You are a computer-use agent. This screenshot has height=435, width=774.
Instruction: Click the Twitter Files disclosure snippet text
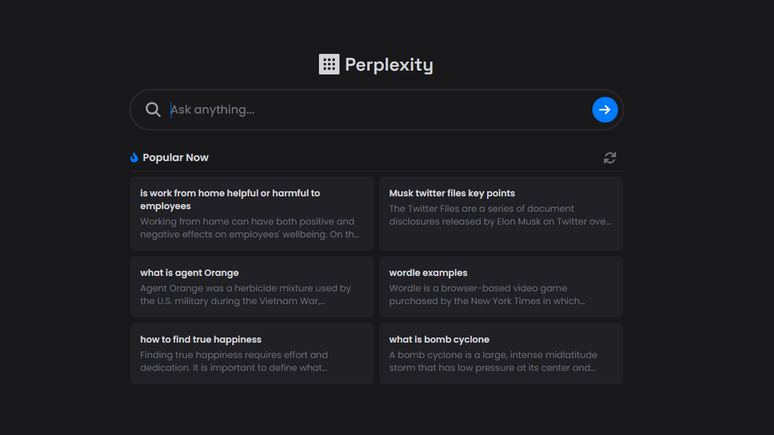(x=500, y=215)
